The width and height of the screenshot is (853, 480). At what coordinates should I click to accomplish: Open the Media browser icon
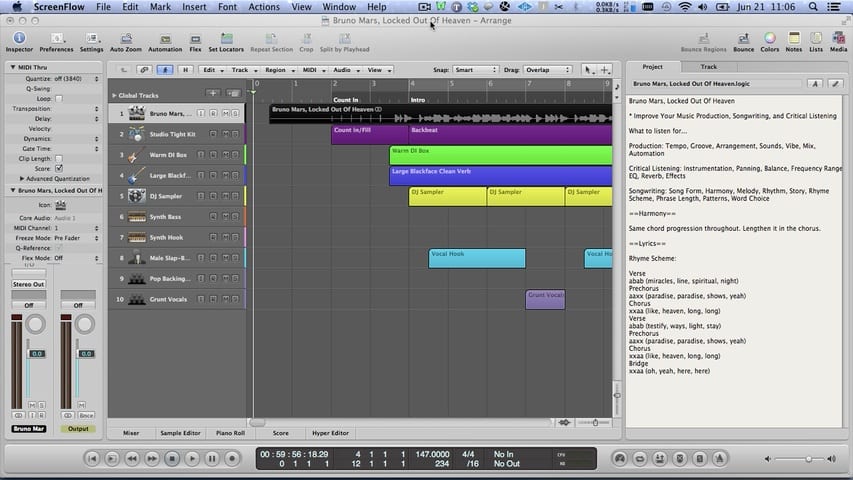click(x=838, y=38)
